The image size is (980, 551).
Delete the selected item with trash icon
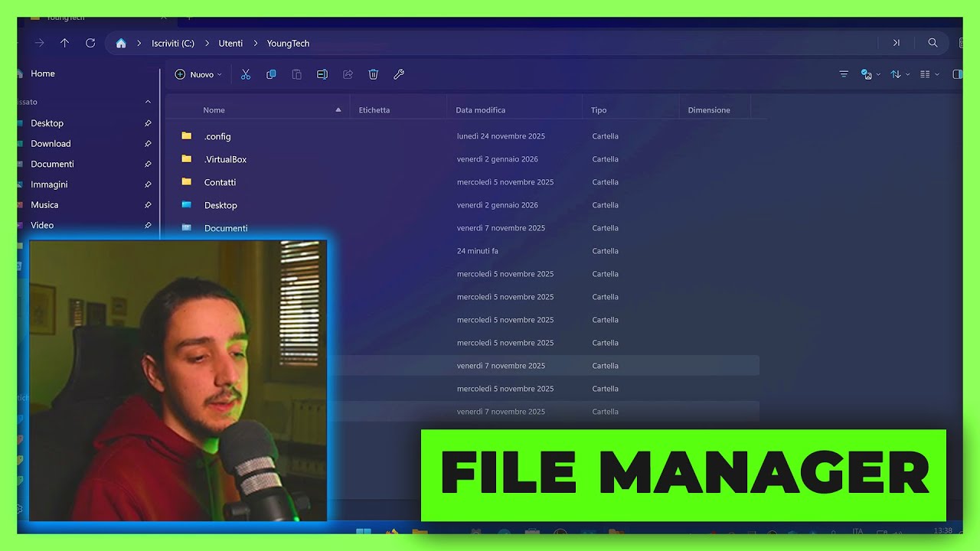(x=374, y=74)
